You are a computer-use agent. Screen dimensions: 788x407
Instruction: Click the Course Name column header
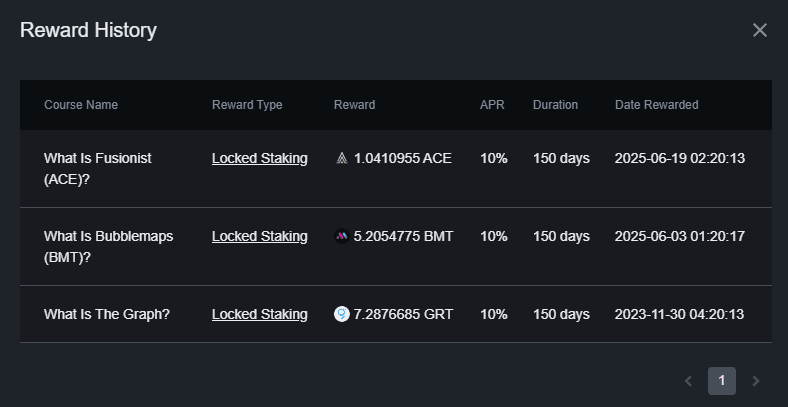[x=81, y=105]
